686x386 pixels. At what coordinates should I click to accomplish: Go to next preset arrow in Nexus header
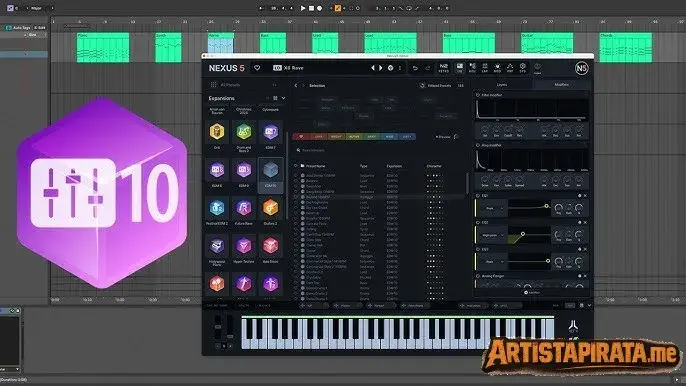click(381, 68)
